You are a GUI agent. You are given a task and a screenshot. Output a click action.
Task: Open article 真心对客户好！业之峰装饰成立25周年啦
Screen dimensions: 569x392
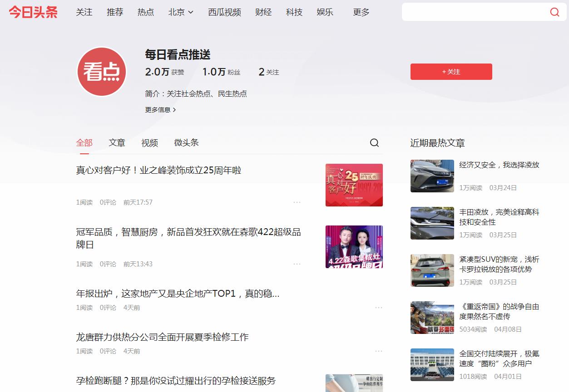tap(158, 171)
